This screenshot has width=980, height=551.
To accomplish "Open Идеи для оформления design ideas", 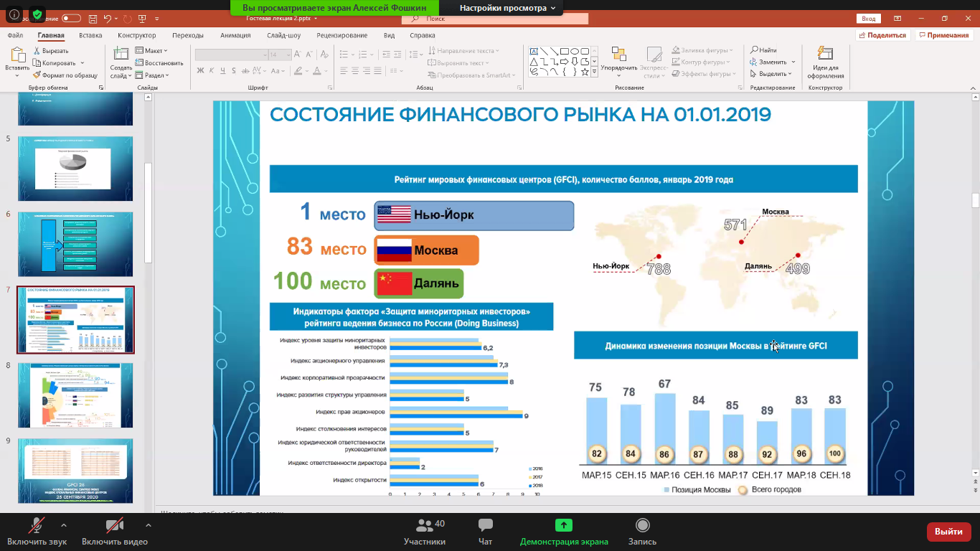I will [826, 62].
